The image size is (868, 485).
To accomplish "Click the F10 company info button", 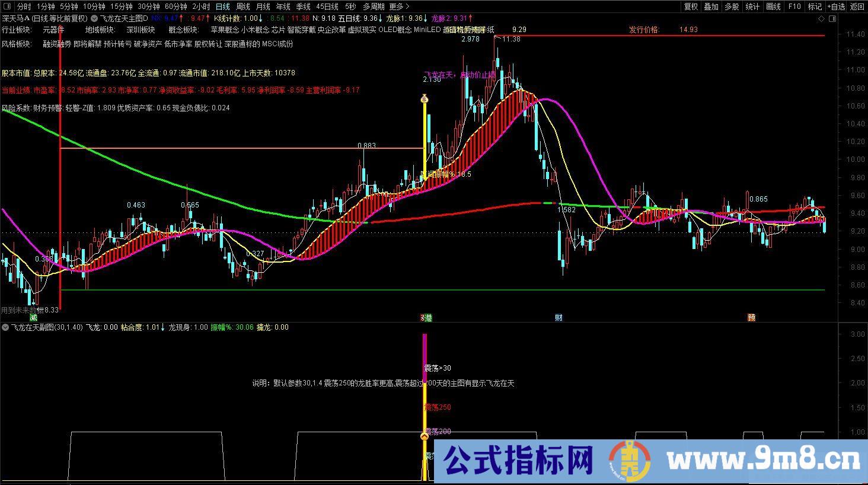I will (794, 7).
